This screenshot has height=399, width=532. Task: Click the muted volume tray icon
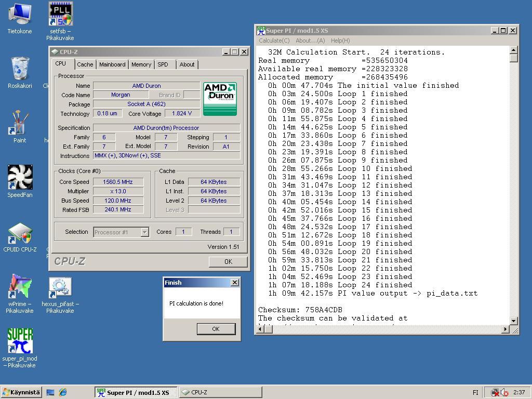(x=504, y=393)
